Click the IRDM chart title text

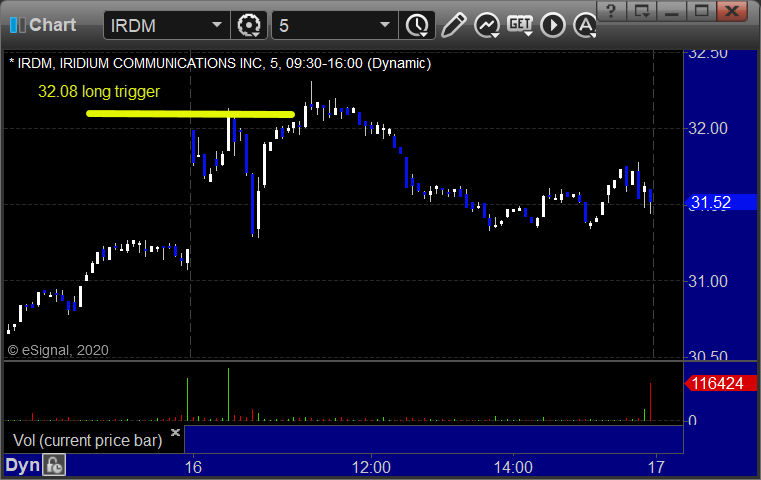[x=220, y=63]
